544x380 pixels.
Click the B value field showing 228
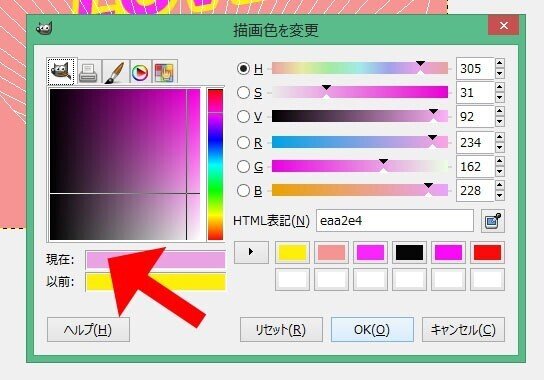tap(475, 190)
